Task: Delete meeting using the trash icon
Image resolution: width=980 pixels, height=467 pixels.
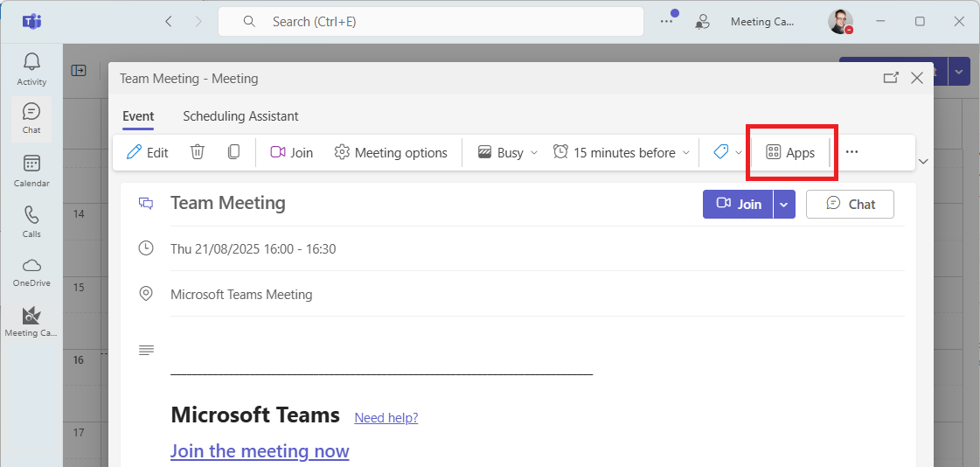Action: click(198, 152)
